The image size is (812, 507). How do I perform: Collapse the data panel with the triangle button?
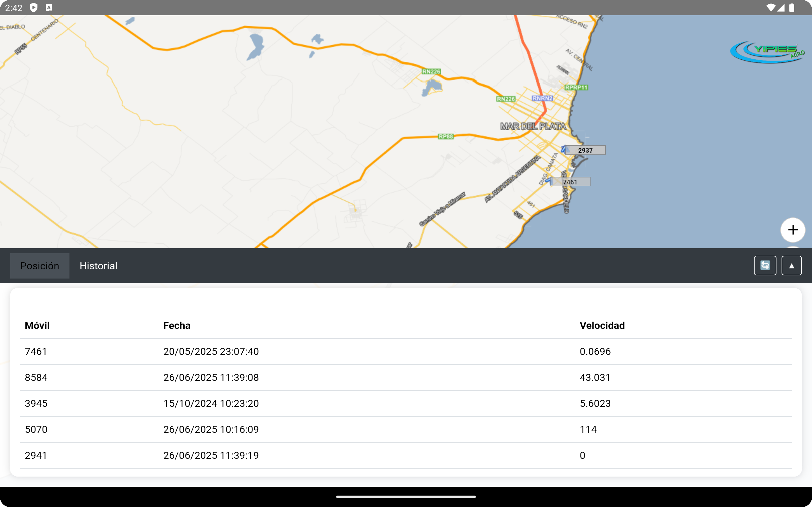[x=791, y=265]
